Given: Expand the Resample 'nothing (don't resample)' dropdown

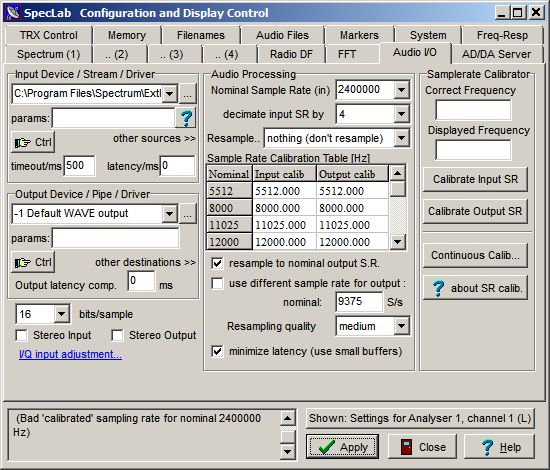Looking at the screenshot, I should pyautogui.click(x=401, y=138).
